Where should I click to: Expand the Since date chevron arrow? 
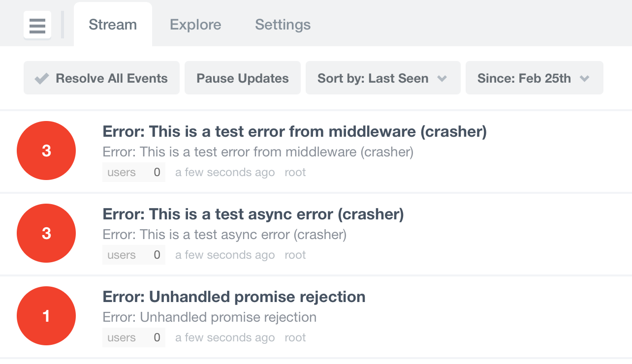(585, 79)
